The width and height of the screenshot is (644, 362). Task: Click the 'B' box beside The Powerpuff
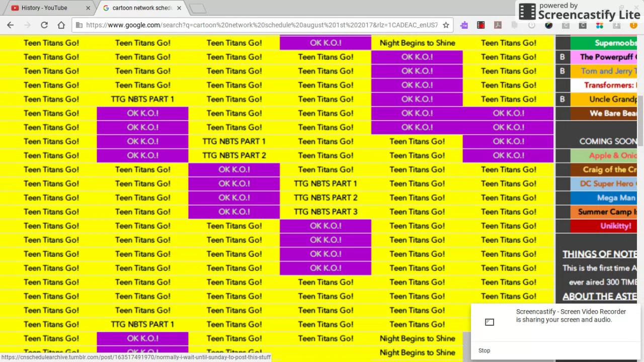click(562, 57)
